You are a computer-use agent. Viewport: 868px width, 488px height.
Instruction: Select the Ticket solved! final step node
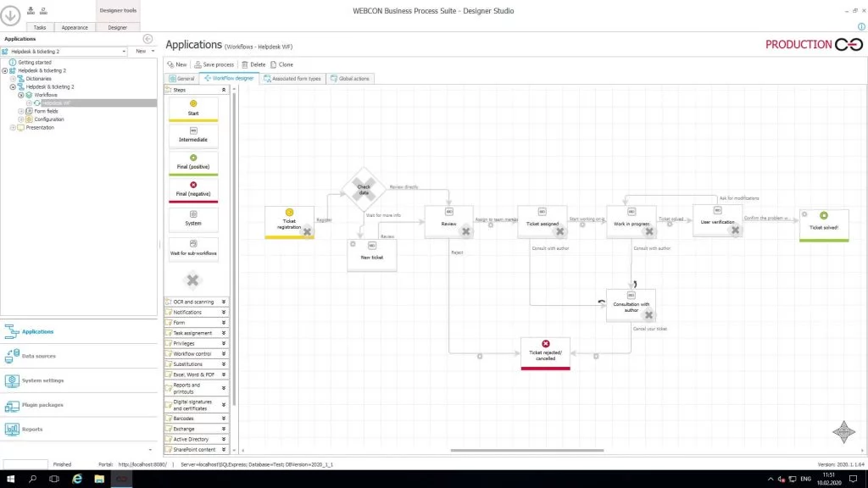point(824,225)
